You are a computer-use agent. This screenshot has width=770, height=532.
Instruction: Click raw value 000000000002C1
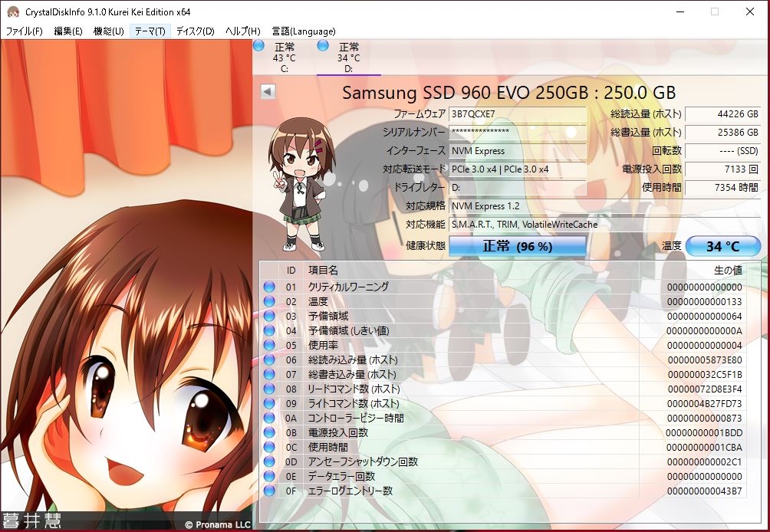coord(704,461)
